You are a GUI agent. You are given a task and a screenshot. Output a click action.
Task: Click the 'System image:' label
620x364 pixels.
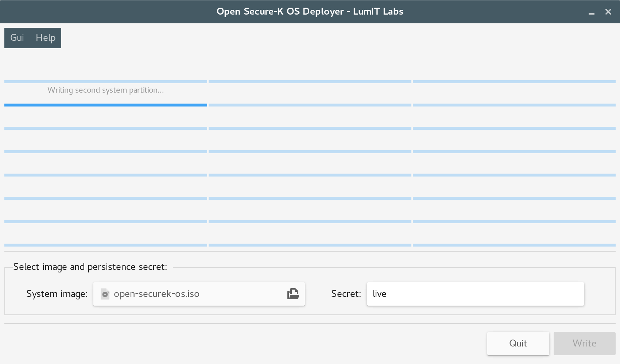[x=57, y=294]
